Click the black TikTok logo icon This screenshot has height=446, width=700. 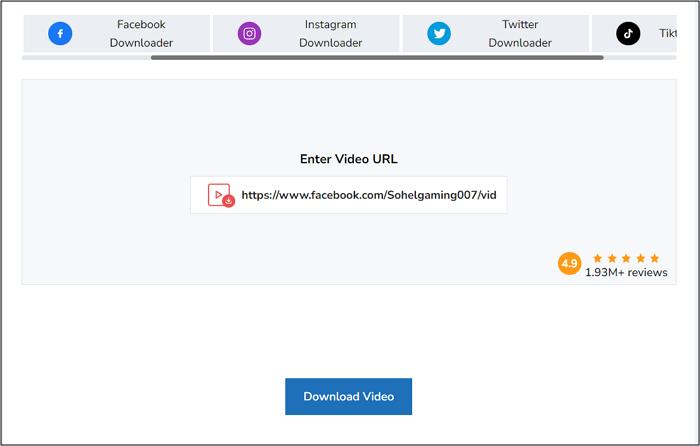628,33
